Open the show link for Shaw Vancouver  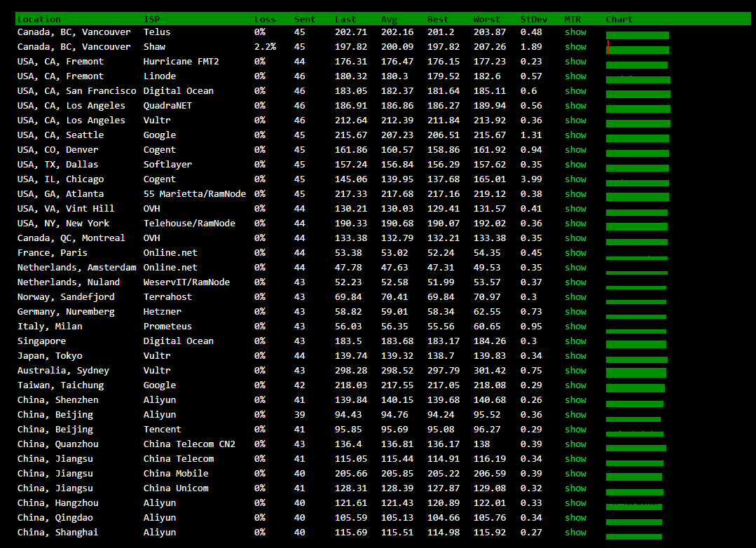point(575,47)
